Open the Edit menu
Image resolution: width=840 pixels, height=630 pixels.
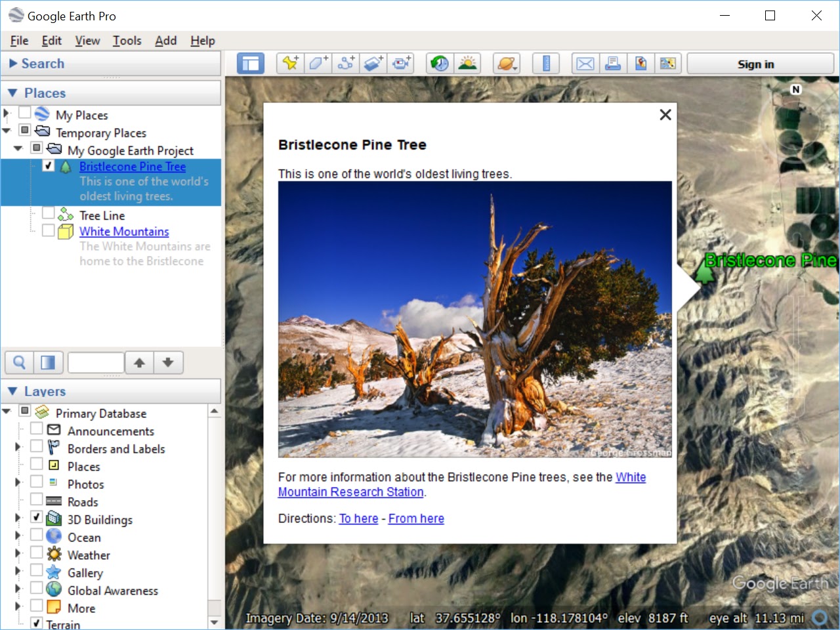[x=51, y=41]
